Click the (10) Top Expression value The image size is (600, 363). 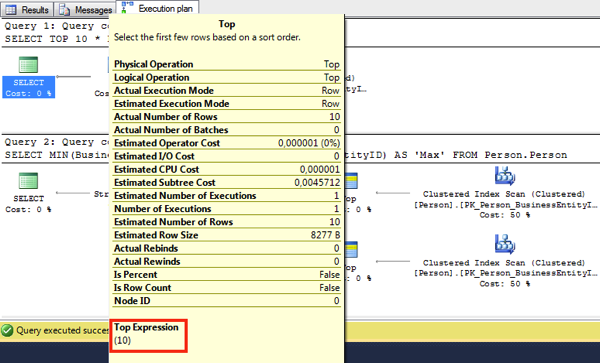point(122,340)
